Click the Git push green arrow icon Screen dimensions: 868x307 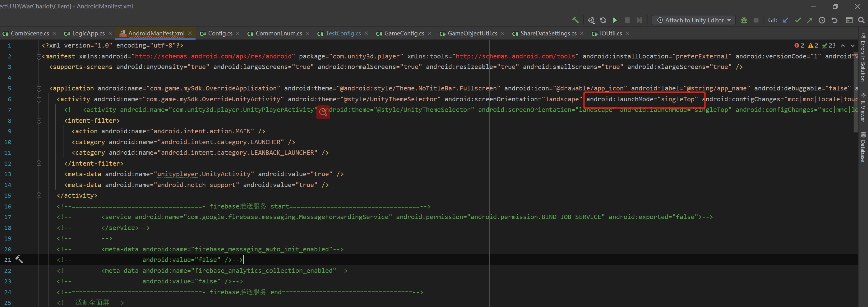810,20
